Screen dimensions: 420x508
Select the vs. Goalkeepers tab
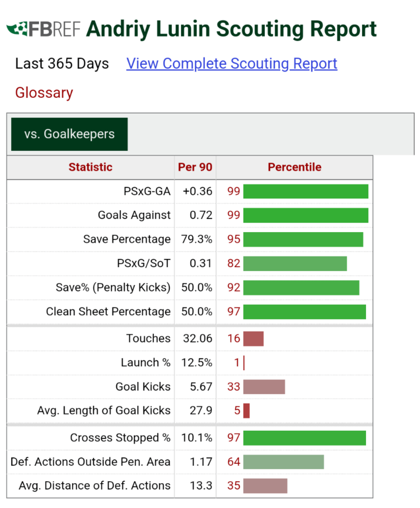pos(69,134)
